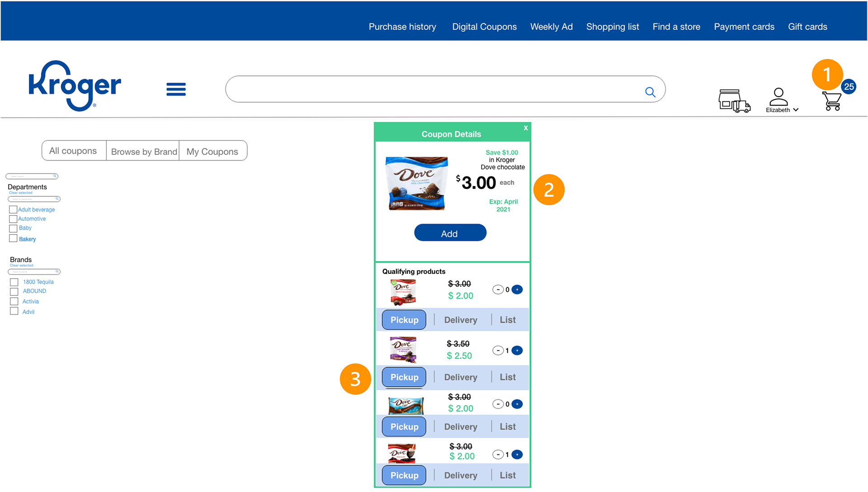This screenshot has width=868, height=492.
Task: Select Pickup for third Dove product
Action: tap(404, 427)
